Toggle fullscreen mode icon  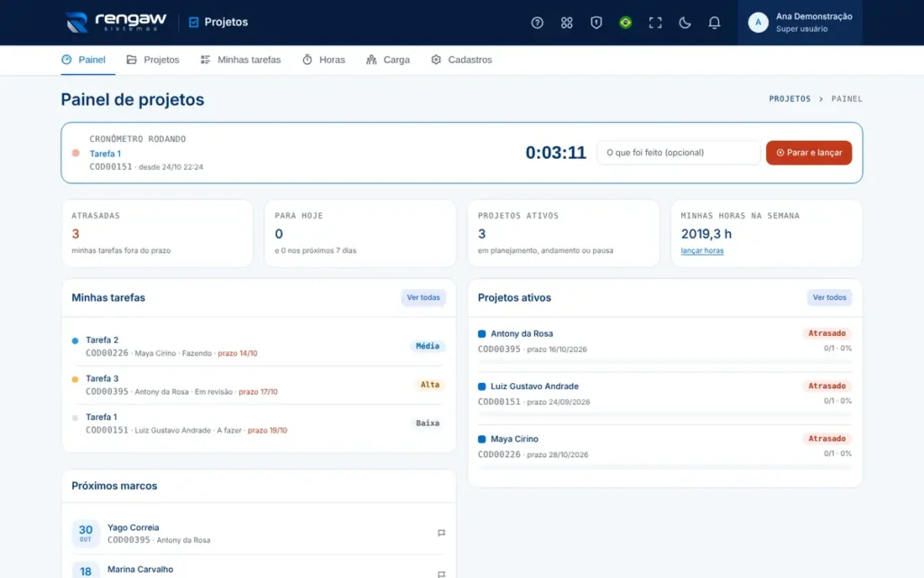click(655, 23)
